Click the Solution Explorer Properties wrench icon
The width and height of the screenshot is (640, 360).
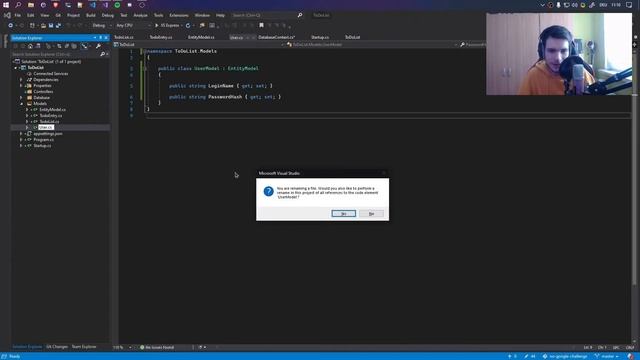(x=98, y=46)
